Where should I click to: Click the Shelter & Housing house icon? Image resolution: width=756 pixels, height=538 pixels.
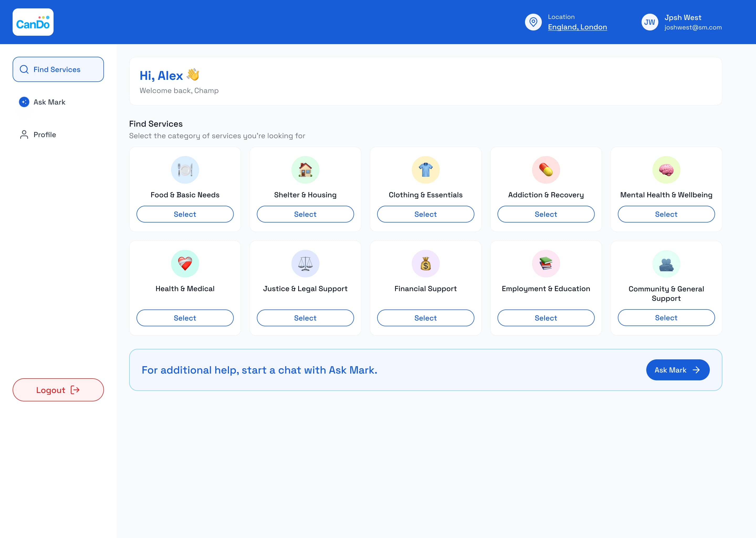click(305, 170)
